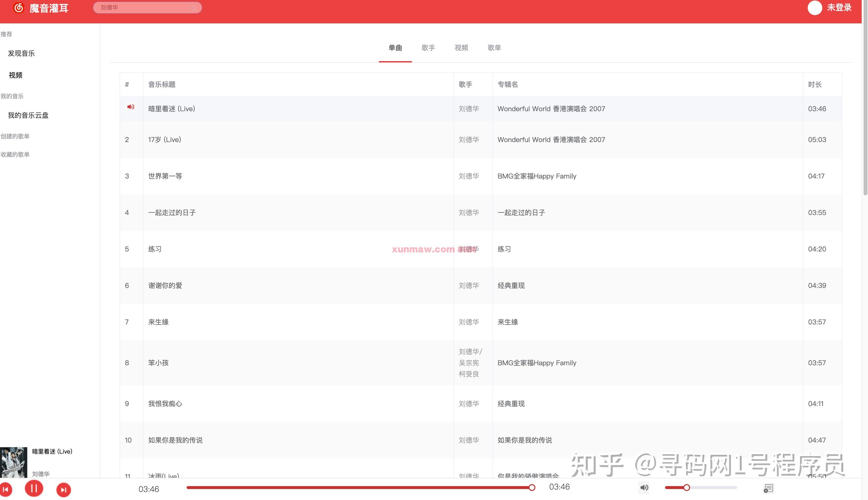The height and width of the screenshot is (500, 868).
Task: Open 发现音乐 in the sidebar
Action: 21,53
